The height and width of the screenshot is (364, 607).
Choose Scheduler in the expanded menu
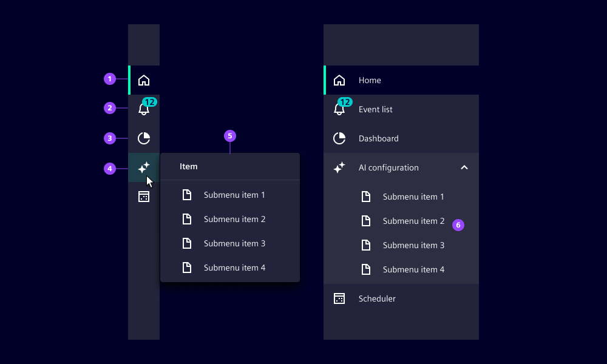coord(377,298)
